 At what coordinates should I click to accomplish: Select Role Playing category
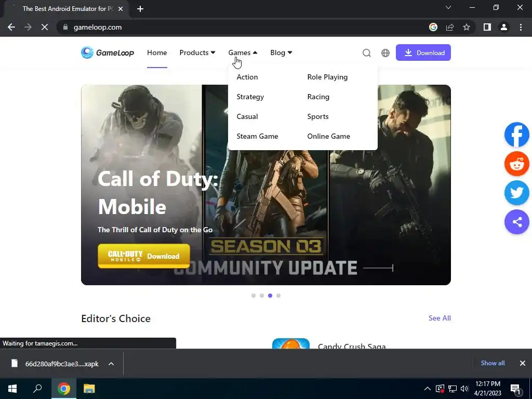point(327,77)
